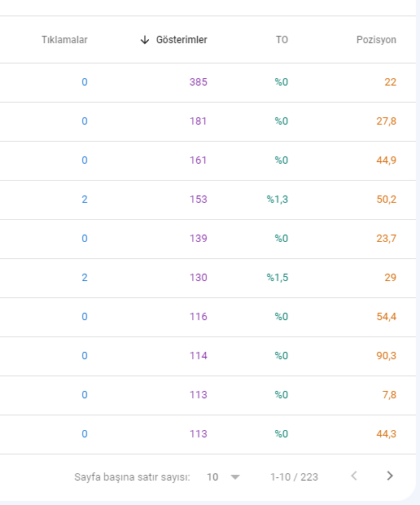Sort table by TO column
Viewport: 420px width, 505px height.
point(282,40)
